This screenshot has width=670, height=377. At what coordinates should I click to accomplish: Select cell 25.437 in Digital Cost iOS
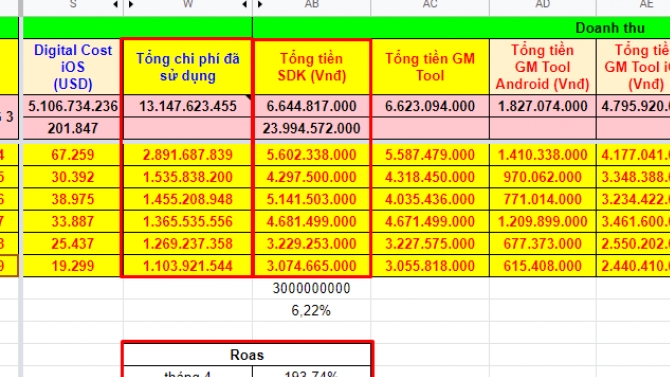tap(73, 244)
